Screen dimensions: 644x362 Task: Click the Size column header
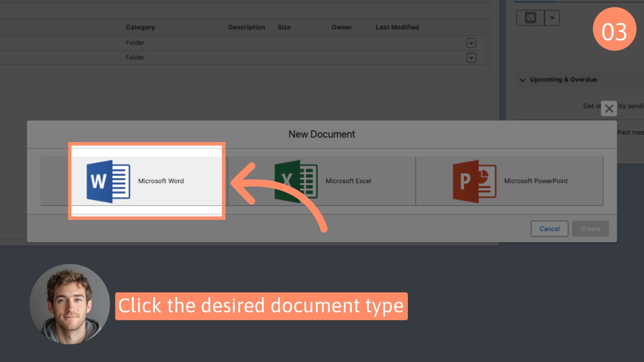[284, 27]
